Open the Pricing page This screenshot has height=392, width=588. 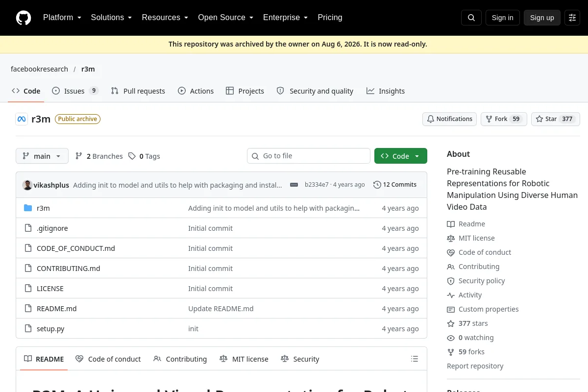[330, 18]
